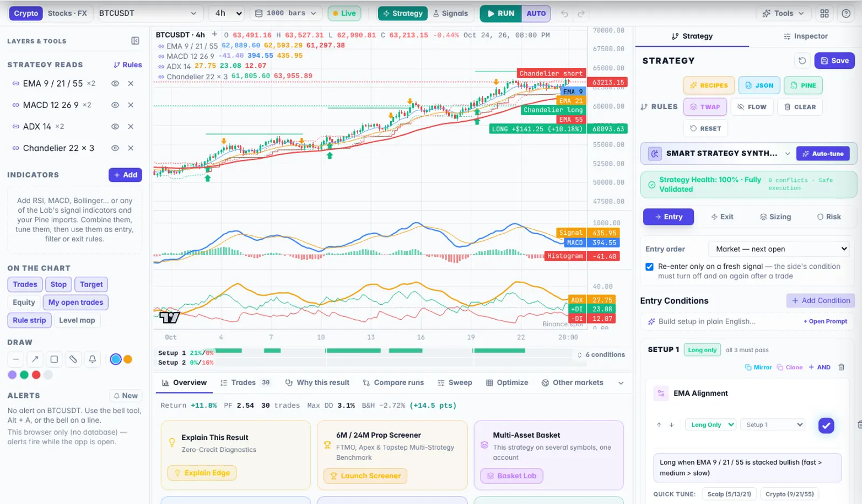The image size is (862, 504).
Task: Open the help icon
Action: [x=846, y=13]
